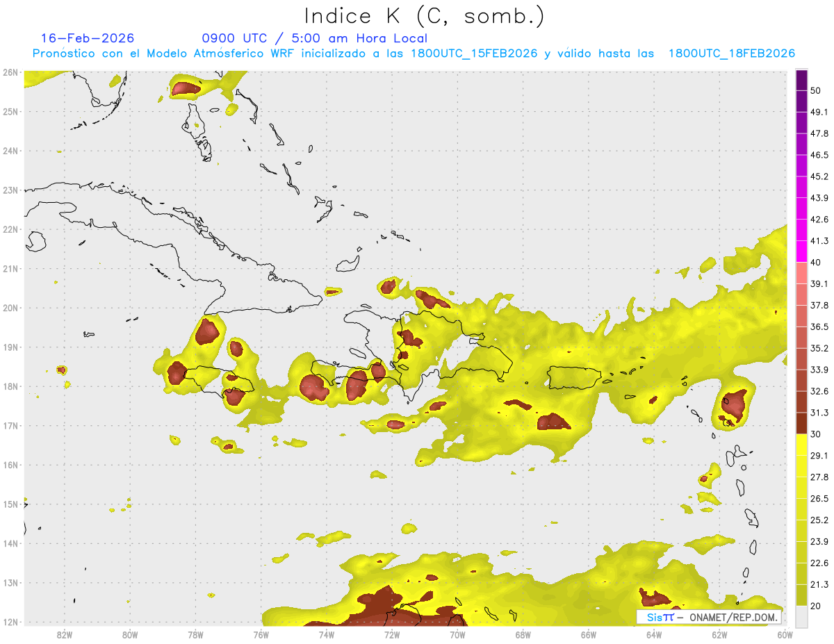Click the "82W" longitude label
This screenshot has width=834, height=644.
click(65, 634)
